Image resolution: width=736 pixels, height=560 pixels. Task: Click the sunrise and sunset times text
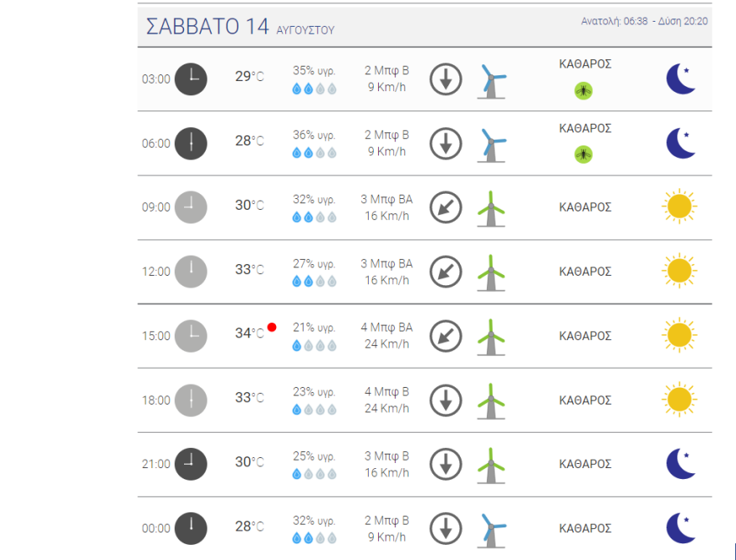(645, 21)
